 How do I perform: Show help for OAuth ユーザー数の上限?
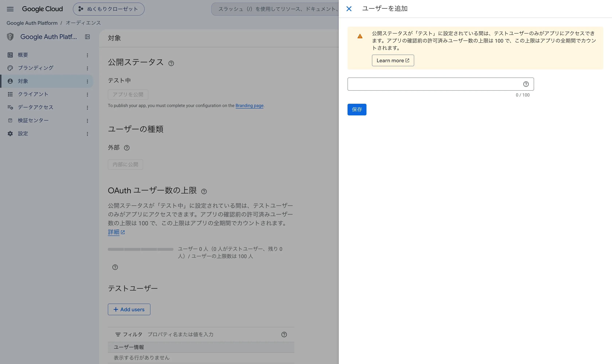(204, 191)
